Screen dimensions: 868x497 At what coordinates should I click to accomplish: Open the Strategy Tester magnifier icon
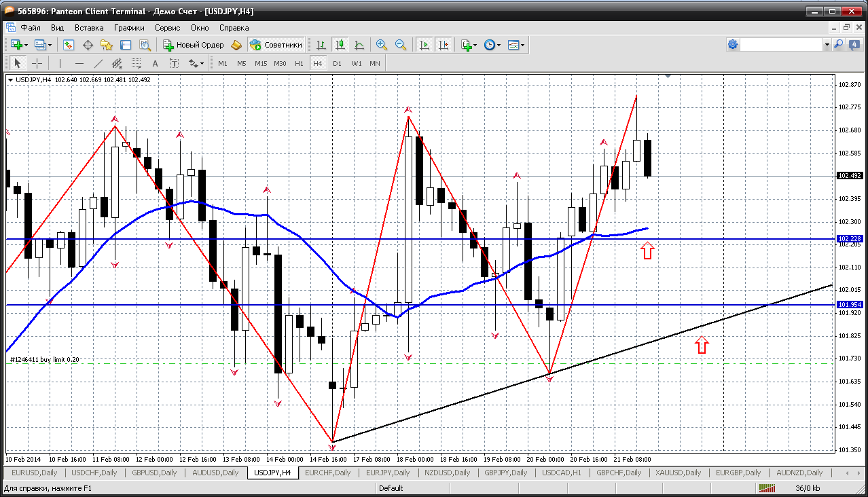(x=145, y=45)
